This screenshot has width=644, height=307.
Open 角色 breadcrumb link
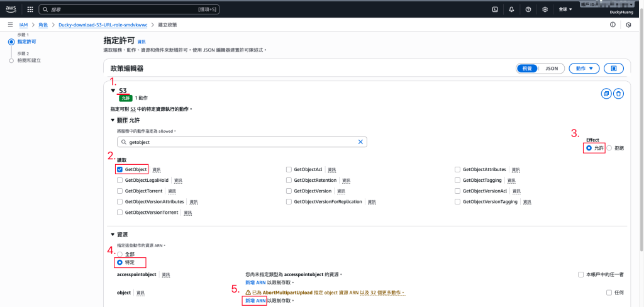pos(43,25)
